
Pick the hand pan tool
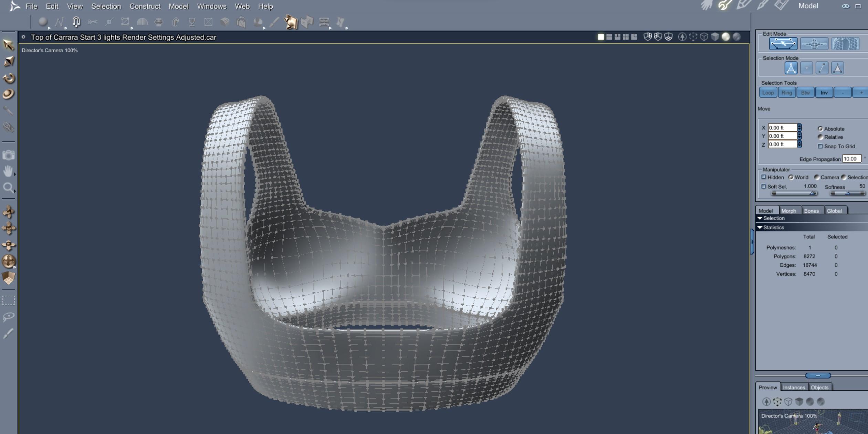tap(8, 171)
